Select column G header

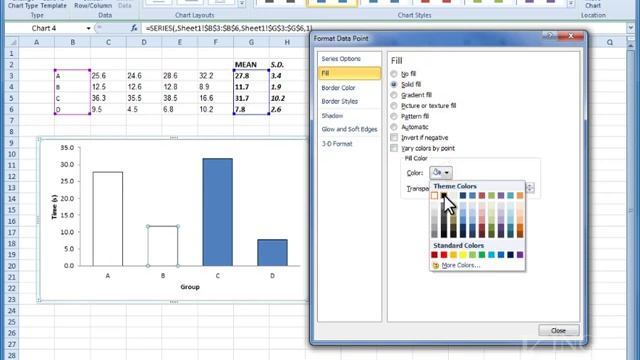(x=251, y=42)
